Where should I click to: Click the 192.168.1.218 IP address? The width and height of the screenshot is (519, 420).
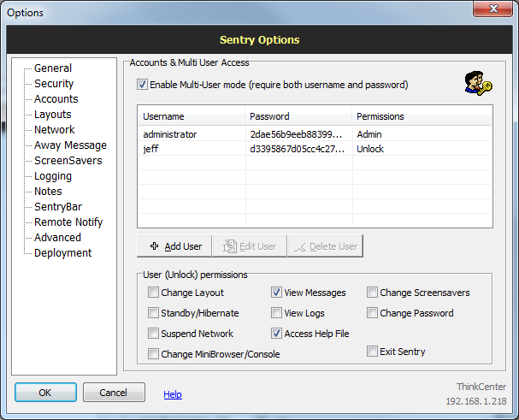point(476,401)
